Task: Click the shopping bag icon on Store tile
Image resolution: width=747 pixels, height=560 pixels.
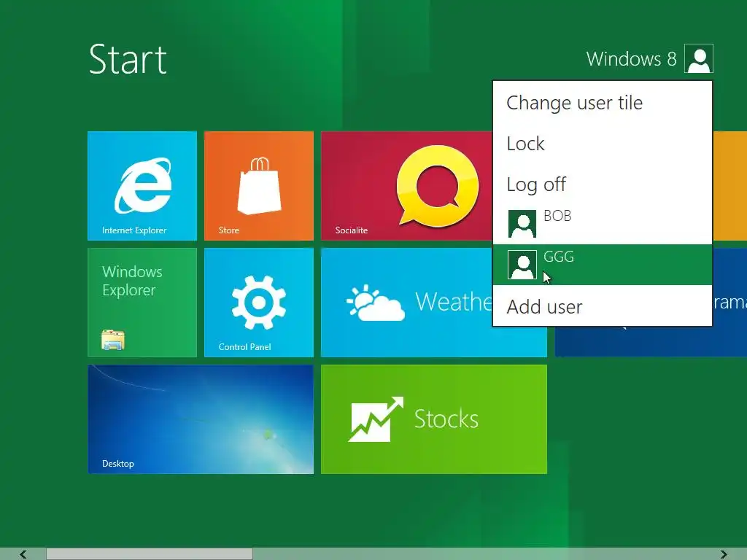Action: (259, 186)
